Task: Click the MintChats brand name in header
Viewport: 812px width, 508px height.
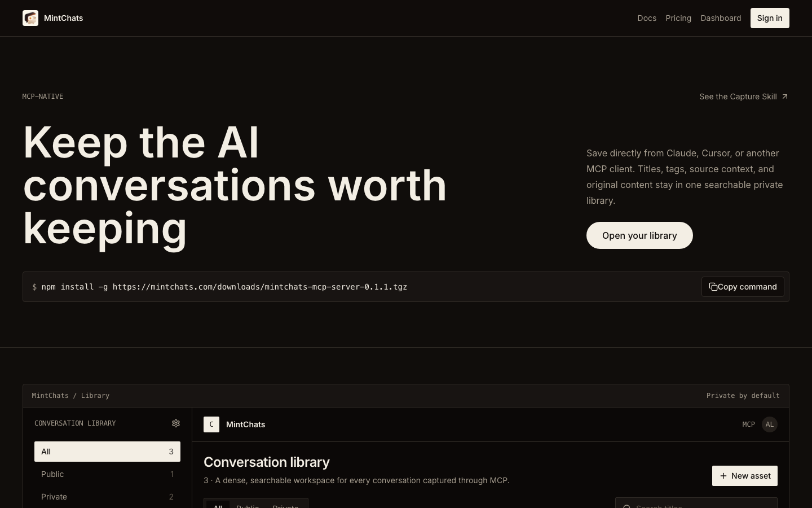Action: [x=64, y=18]
